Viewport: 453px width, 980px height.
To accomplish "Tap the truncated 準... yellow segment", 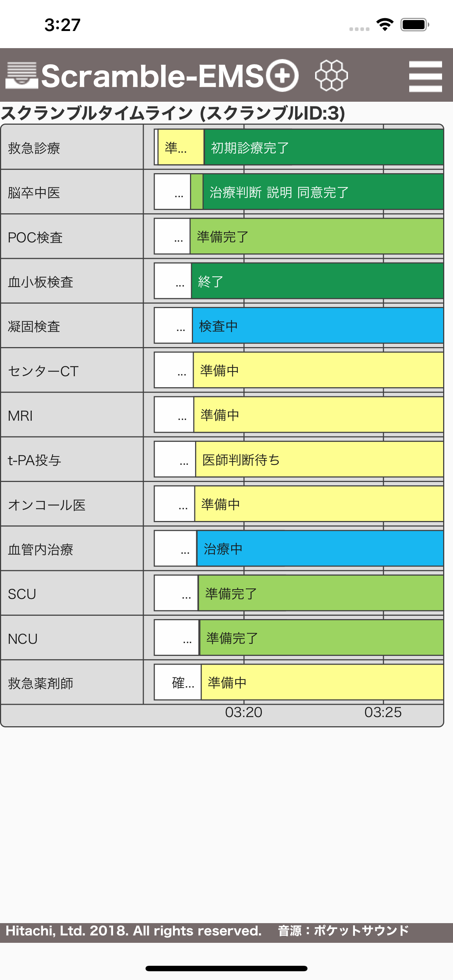I will click(x=181, y=147).
